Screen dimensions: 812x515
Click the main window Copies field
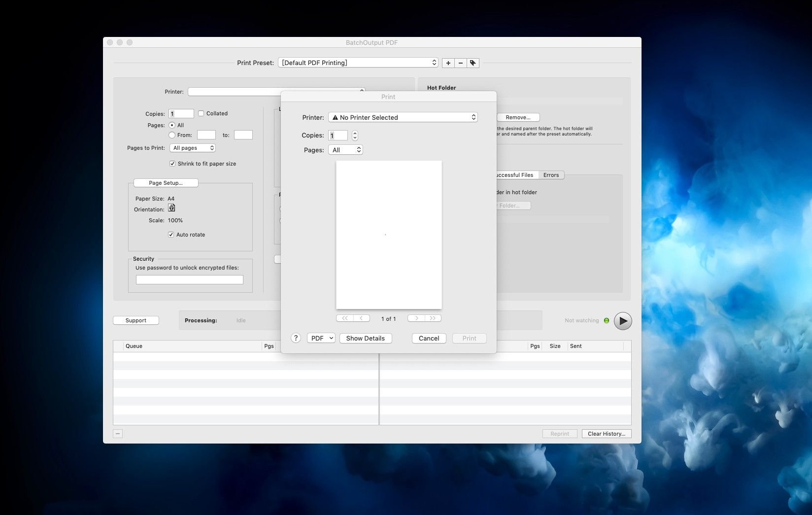[181, 114]
